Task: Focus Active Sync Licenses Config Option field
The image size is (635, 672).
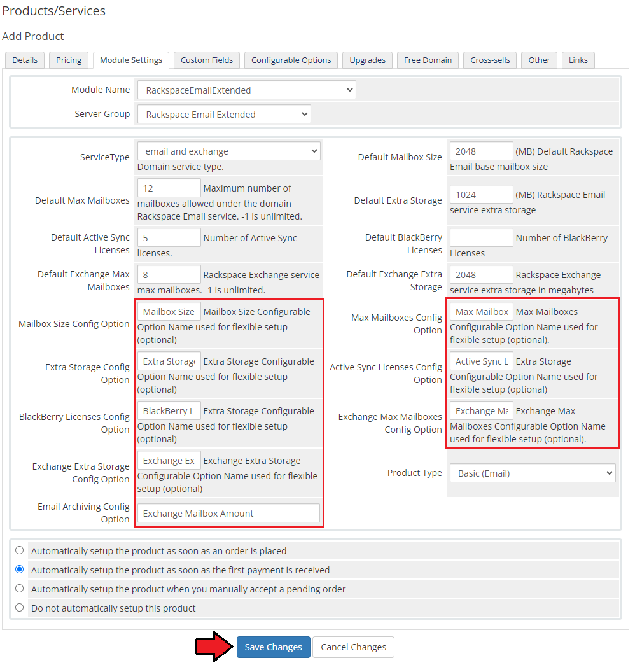Action: click(481, 361)
